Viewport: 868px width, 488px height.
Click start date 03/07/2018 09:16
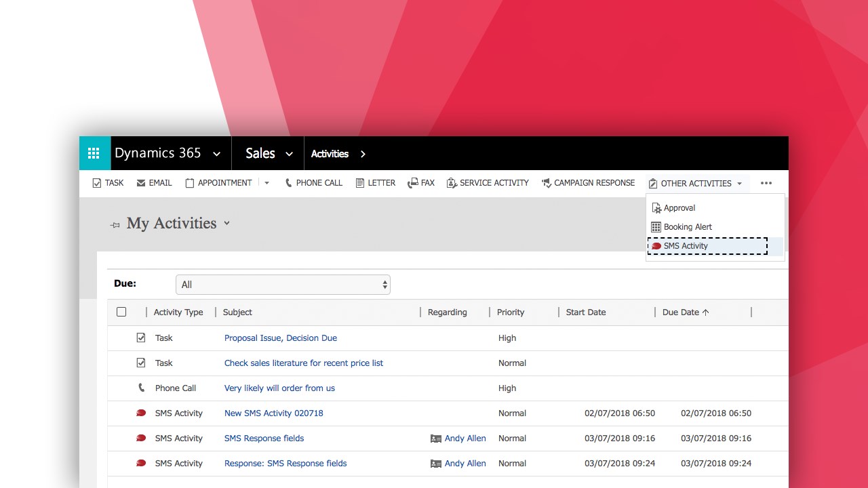tap(620, 438)
